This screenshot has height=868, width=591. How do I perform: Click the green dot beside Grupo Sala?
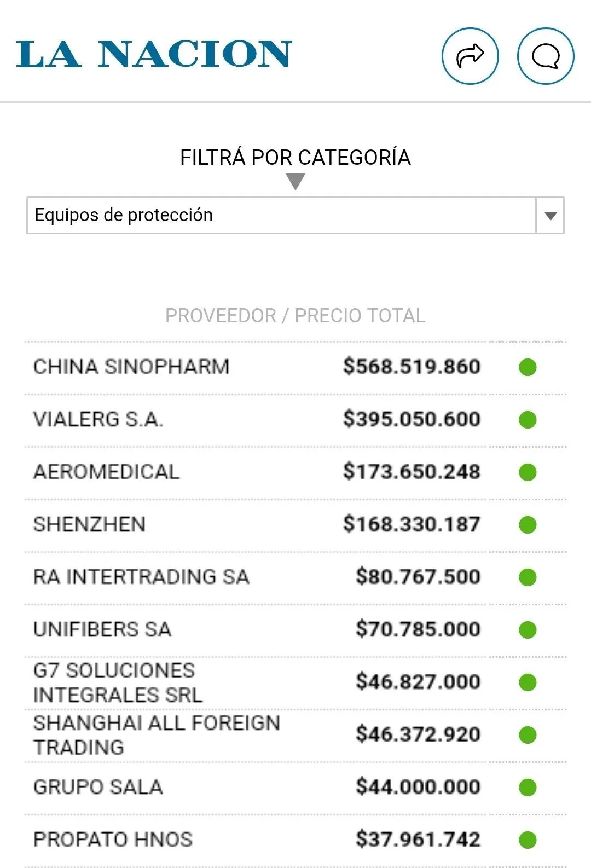tap(528, 788)
